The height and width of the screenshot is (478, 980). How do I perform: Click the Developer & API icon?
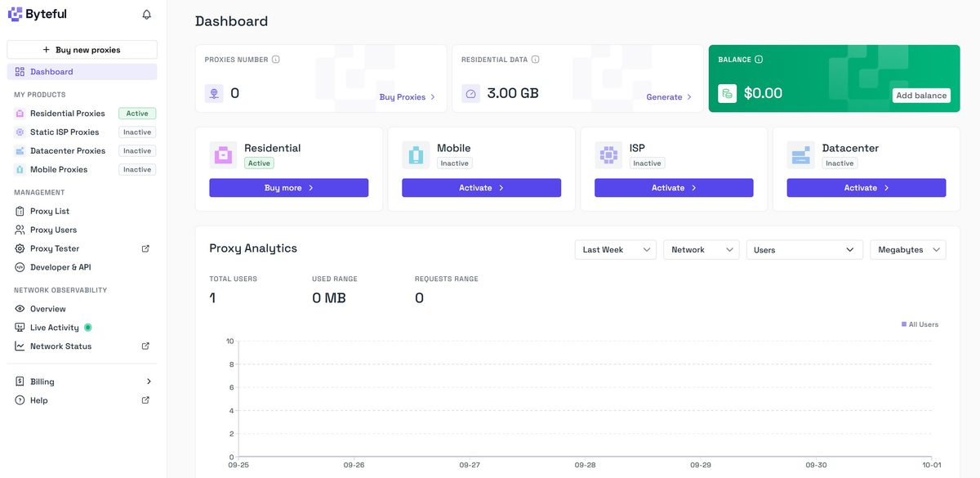[x=20, y=267]
